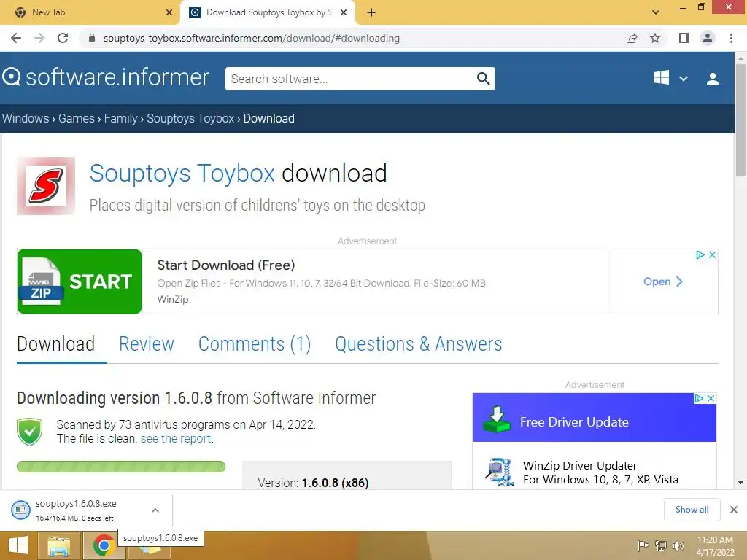Click the green START ZIP ad button
This screenshot has width=747, height=560.
(x=80, y=281)
